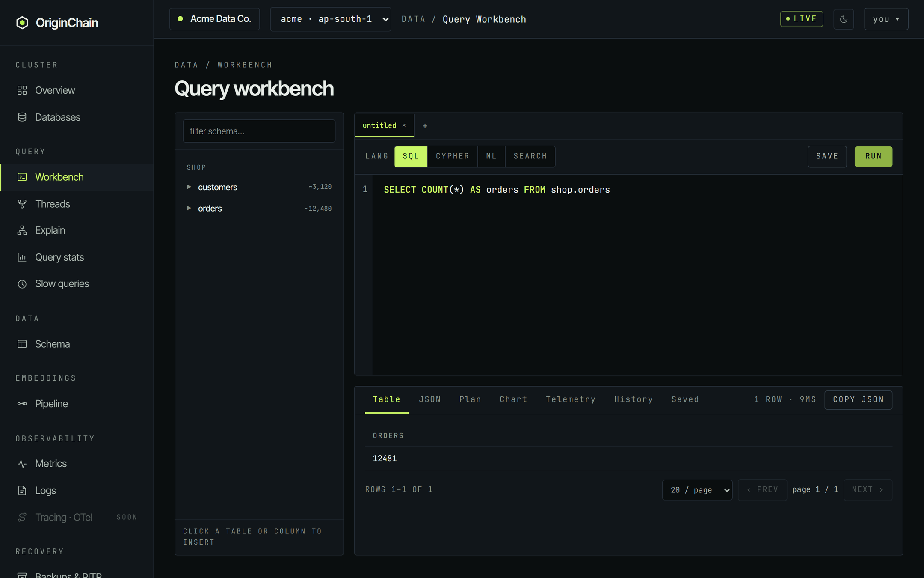This screenshot has width=924, height=578.
Task: Open Threads via its branch icon
Action: pyautogui.click(x=22, y=204)
